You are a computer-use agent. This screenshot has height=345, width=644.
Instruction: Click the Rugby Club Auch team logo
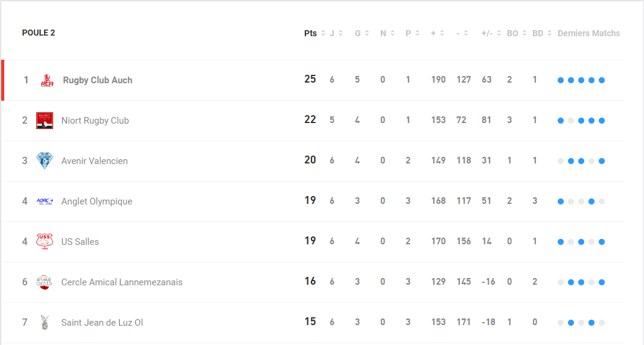(x=46, y=80)
